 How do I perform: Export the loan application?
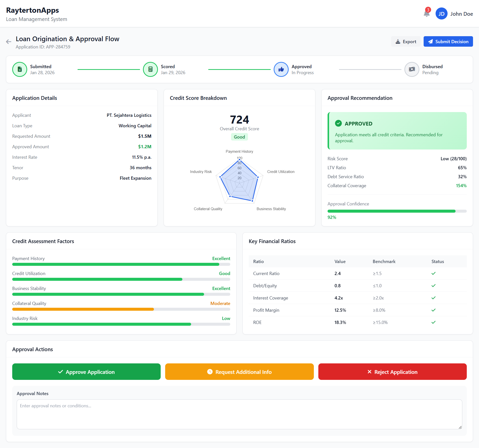point(406,42)
